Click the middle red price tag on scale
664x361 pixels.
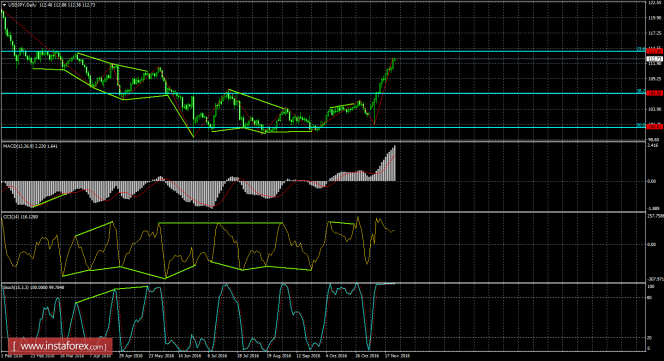tap(655, 93)
